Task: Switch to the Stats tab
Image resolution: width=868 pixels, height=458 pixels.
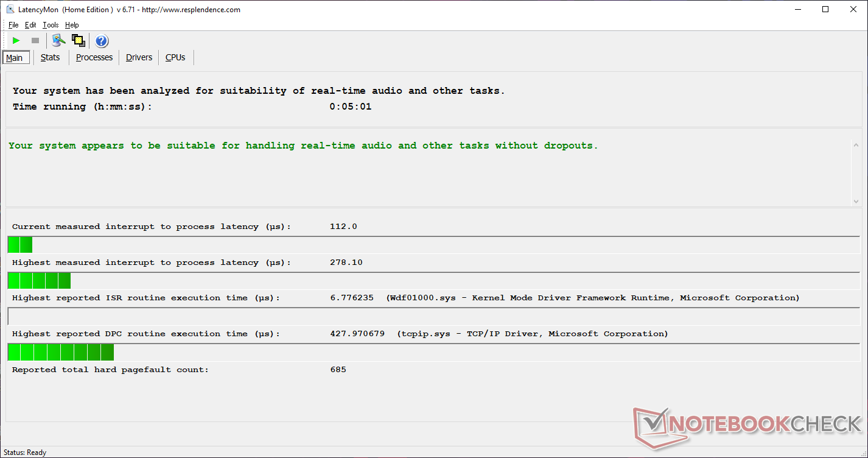Action: click(51, 57)
